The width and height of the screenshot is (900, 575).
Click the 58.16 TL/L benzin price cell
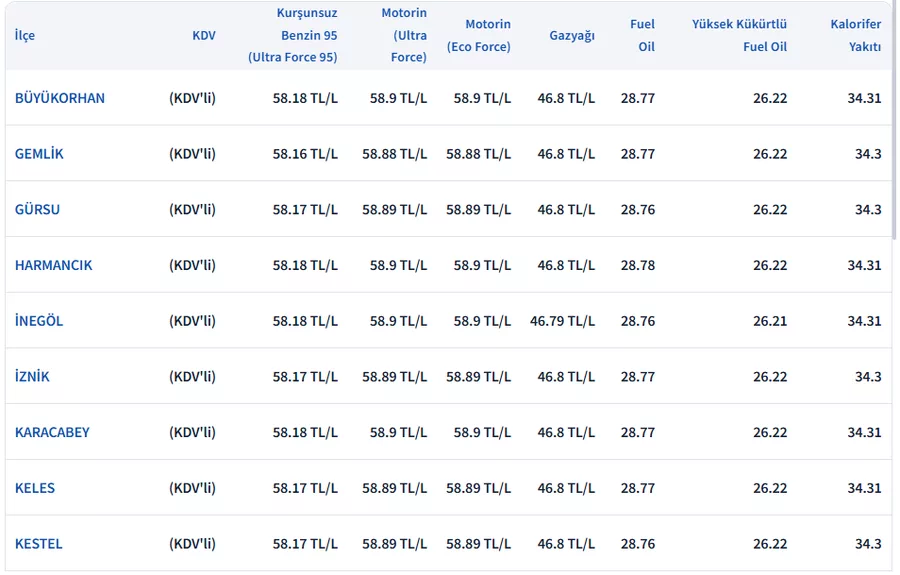[x=305, y=154]
